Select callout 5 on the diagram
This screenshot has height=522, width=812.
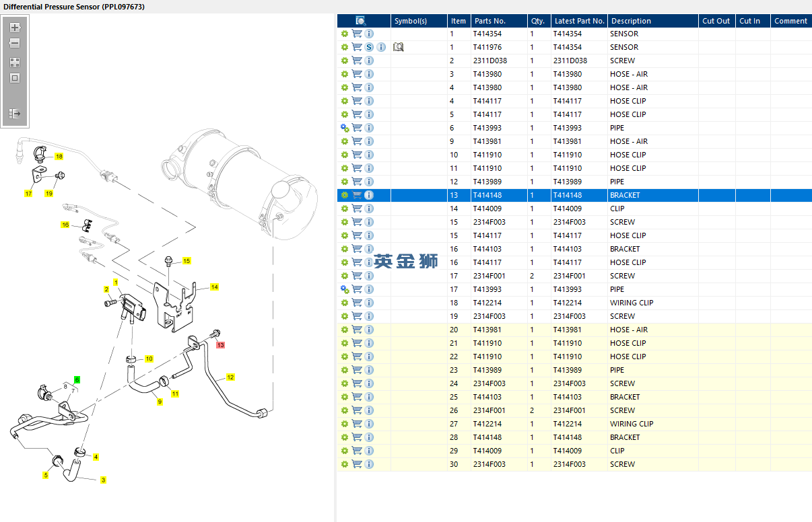pyautogui.click(x=46, y=476)
